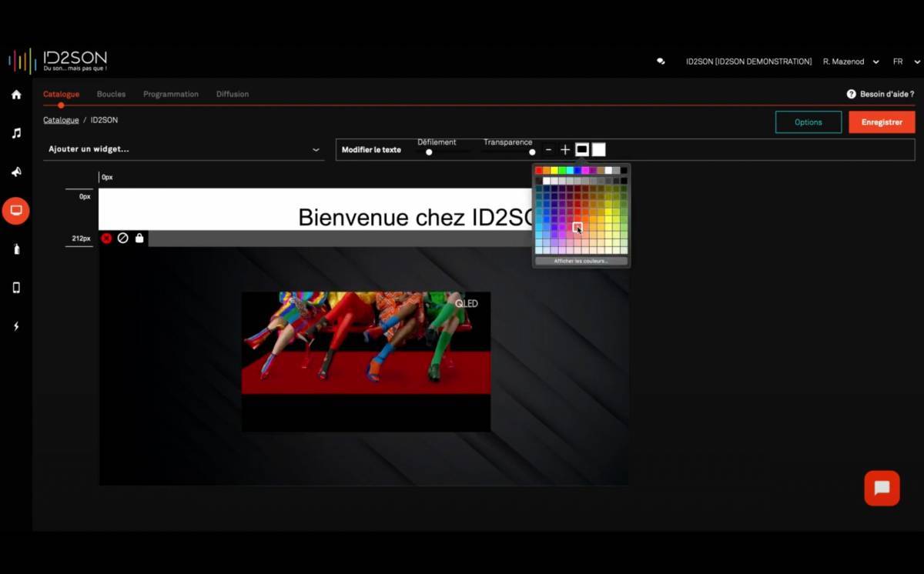Adjust the Défilement slider handle
The width and height of the screenshot is (924, 574).
tap(429, 152)
